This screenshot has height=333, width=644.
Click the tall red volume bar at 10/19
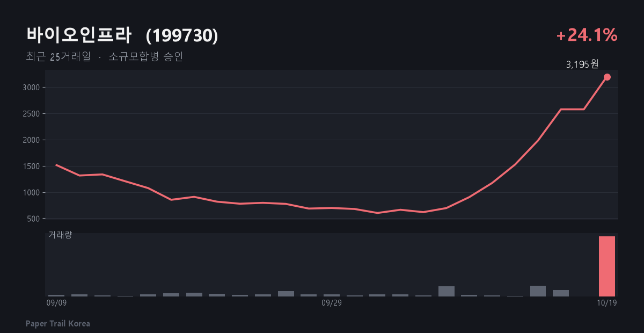607,266
